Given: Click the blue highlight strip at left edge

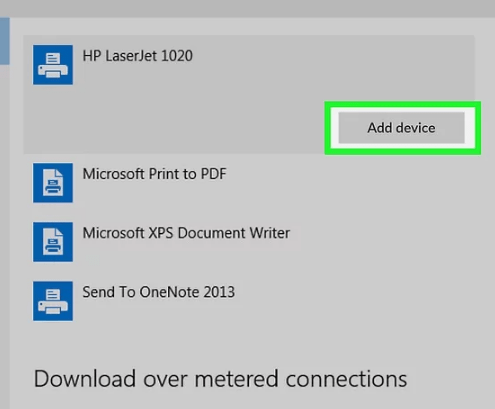Looking at the screenshot, I should pos(5,41).
